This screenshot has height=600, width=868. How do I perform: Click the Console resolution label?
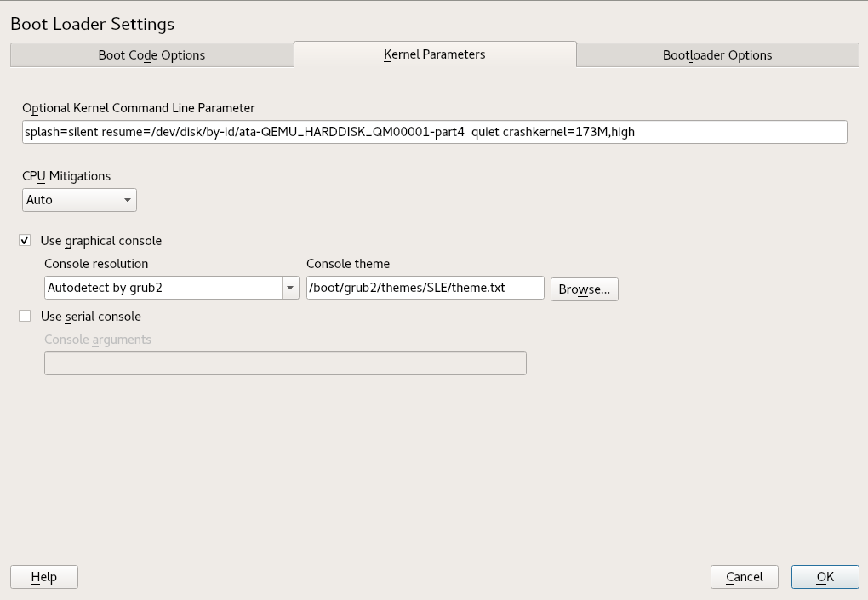pyautogui.click(x=96, y=264)
